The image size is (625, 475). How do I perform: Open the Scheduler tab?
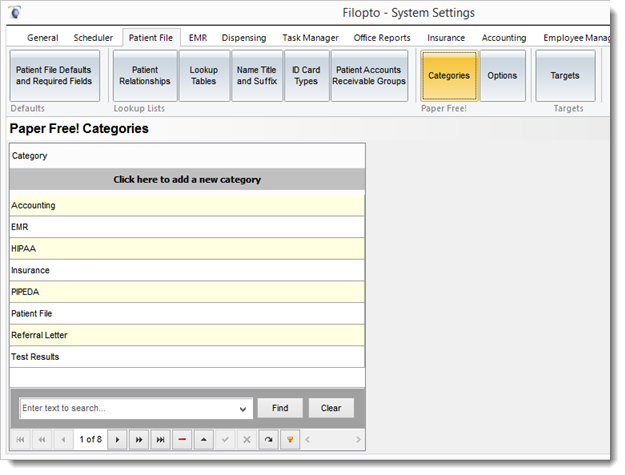[x=93, y=38]
